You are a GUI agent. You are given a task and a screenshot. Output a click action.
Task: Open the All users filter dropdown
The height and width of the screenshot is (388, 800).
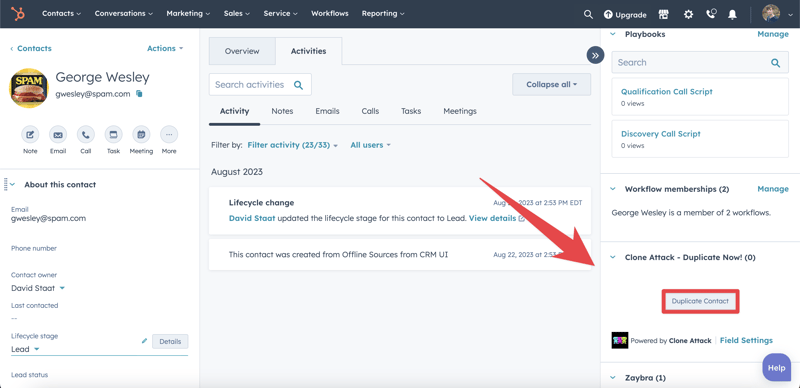click(x=370, y=145)
